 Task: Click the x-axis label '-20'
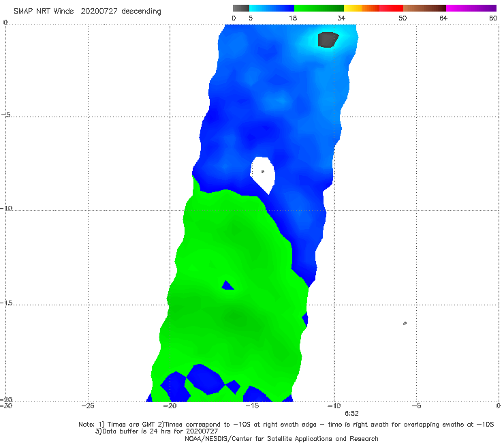170,406
